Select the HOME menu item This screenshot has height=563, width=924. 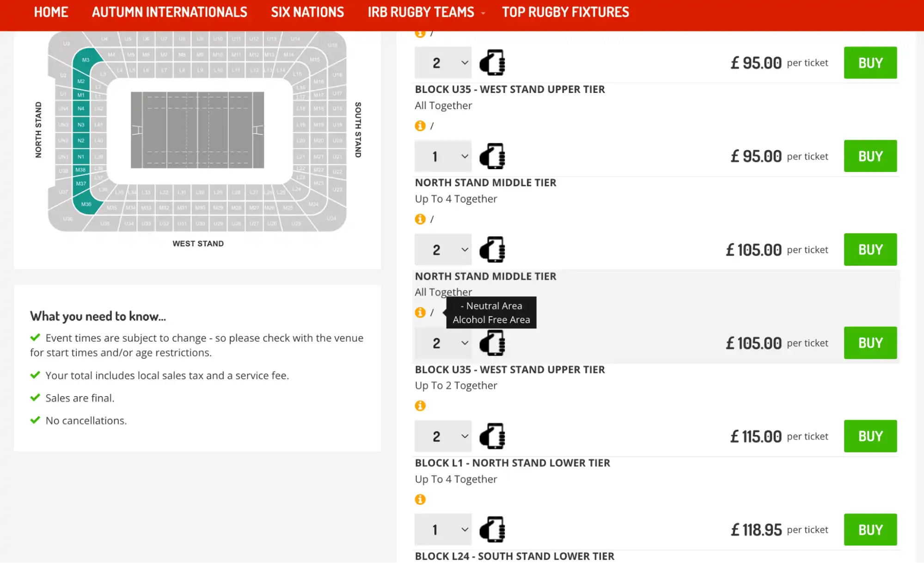coord(51,12)
